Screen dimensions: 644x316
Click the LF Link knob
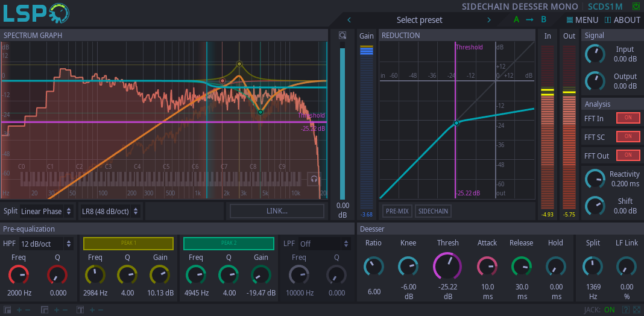click(627, 267)
